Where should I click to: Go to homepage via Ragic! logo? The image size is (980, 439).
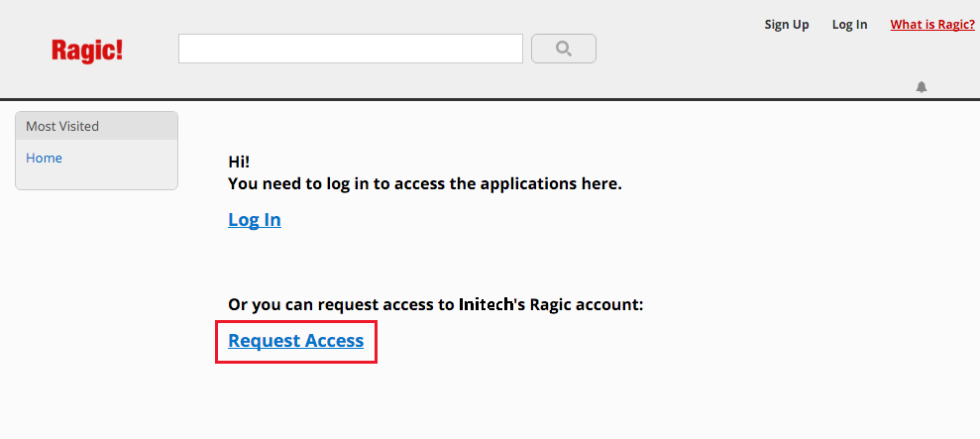coord(87,50)
